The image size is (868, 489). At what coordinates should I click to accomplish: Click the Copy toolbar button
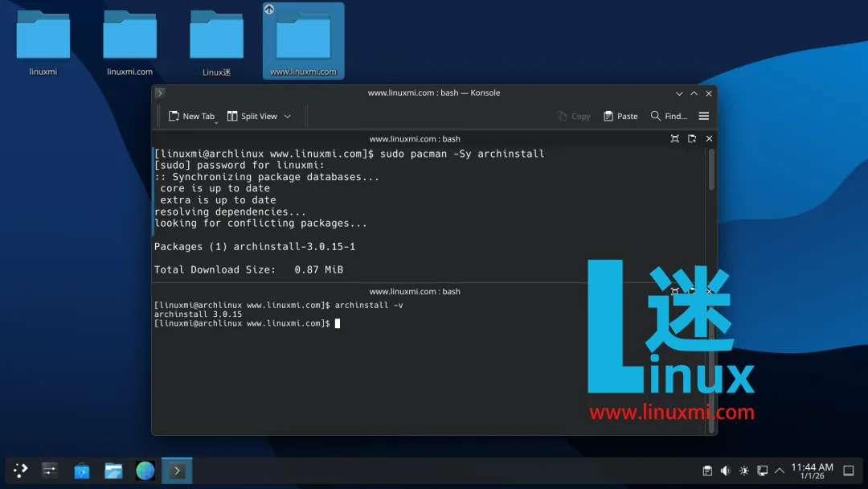point(574,117)
